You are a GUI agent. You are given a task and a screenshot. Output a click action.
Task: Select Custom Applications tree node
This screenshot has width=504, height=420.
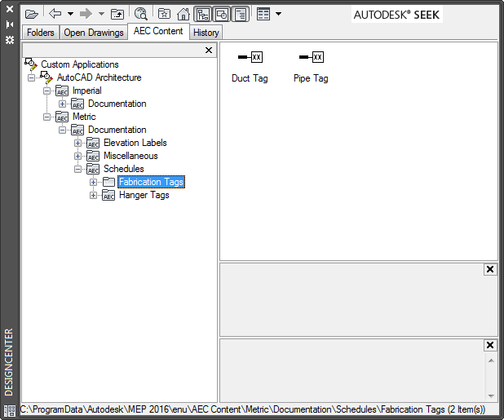pos(80,64)
